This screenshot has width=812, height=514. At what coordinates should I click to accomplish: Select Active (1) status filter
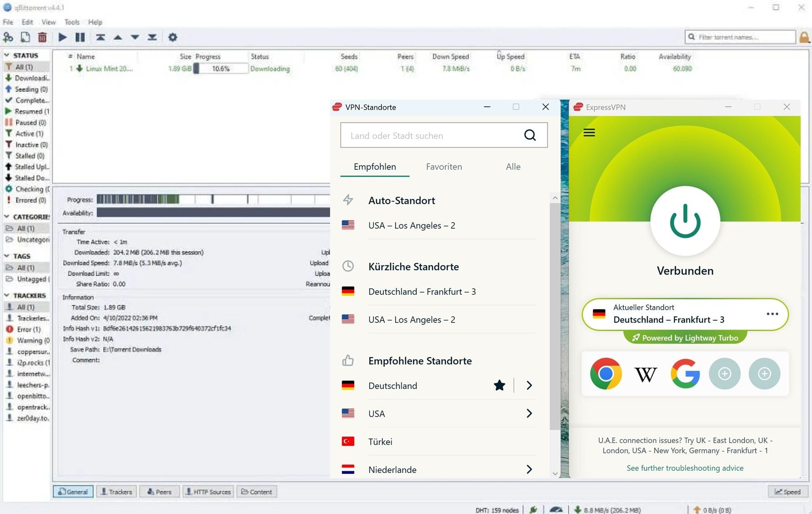[x=27, y=134]
